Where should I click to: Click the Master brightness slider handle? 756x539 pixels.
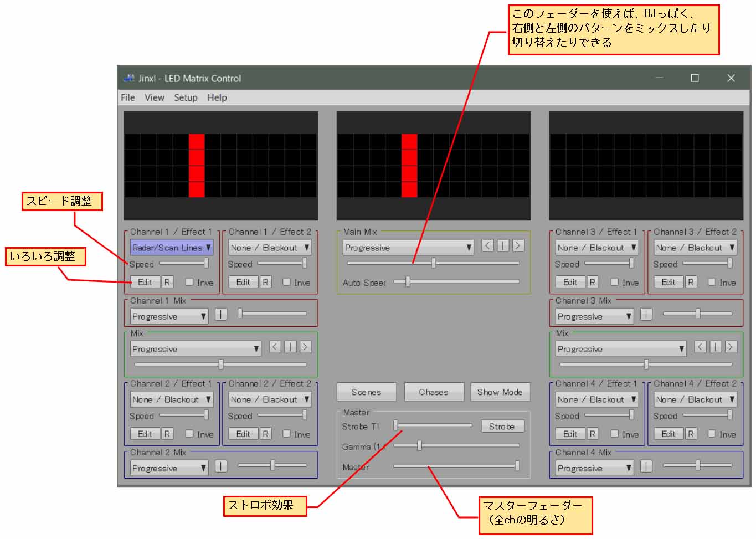coord(517,466)
